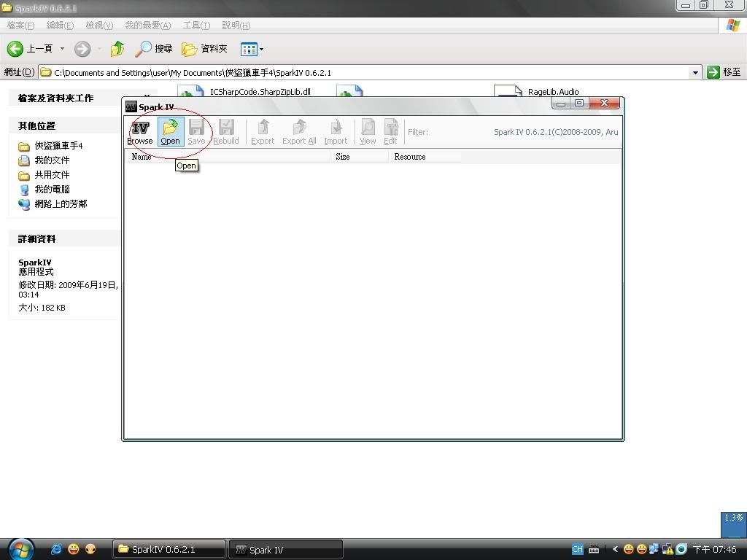Open 我的電脑 link in other places
This screenshot has width=747, height=560.
pos(52,189)
